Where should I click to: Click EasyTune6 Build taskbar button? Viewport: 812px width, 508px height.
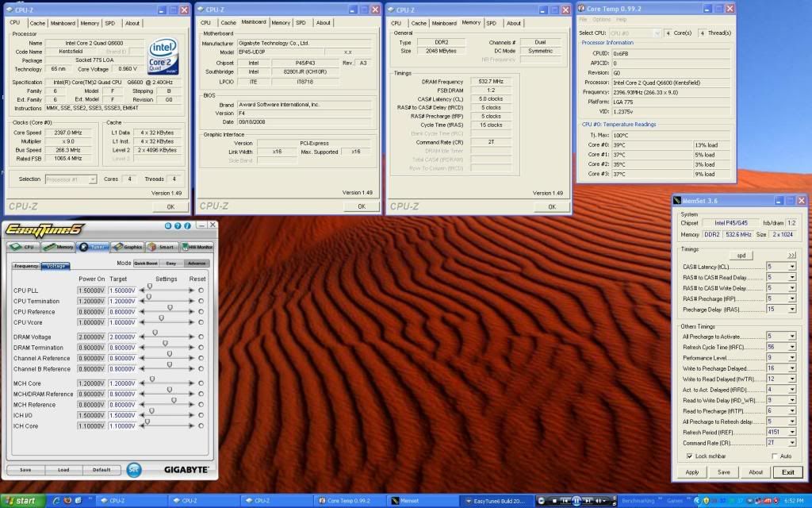click(496, 501)
